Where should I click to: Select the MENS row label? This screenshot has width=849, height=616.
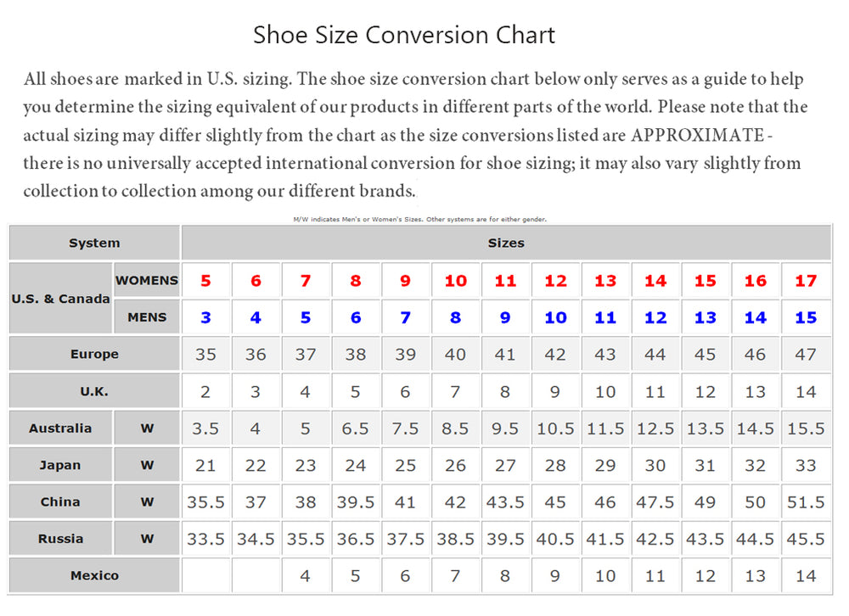pos(147,317)
